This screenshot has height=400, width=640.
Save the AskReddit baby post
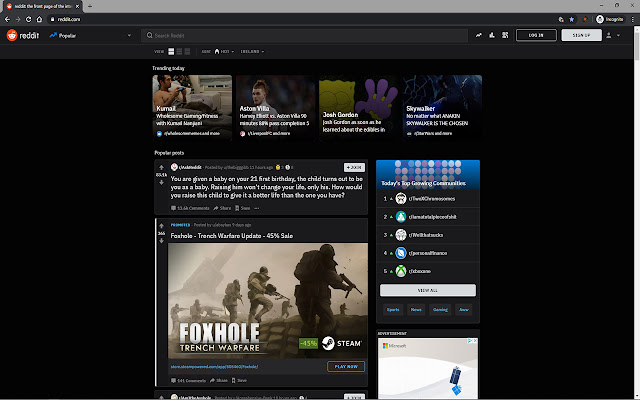[x=242, y=208]
